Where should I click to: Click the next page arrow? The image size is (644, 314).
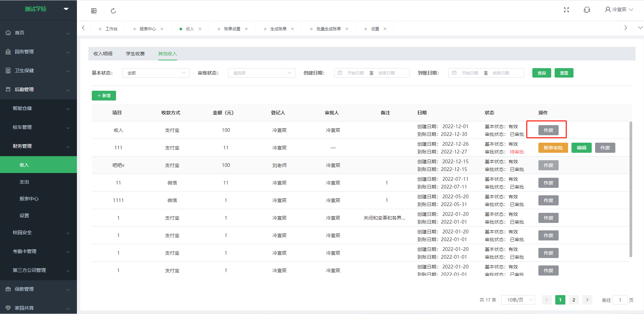tap(587, 300)
